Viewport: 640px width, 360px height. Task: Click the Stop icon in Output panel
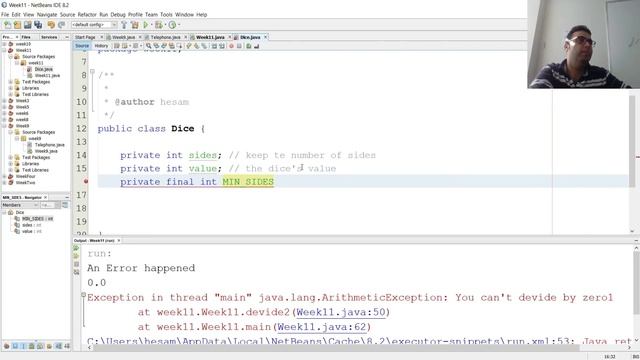tap(76, 264)
